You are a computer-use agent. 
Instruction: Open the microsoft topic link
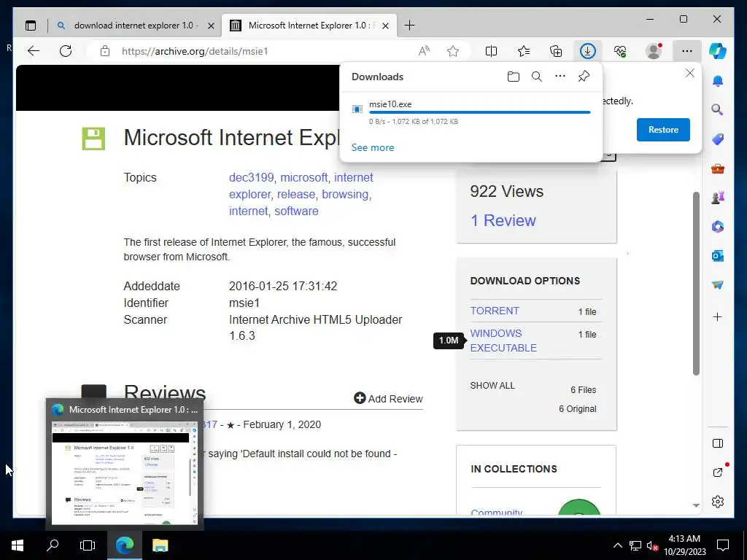pyautogui.click(x=303, y=178)
